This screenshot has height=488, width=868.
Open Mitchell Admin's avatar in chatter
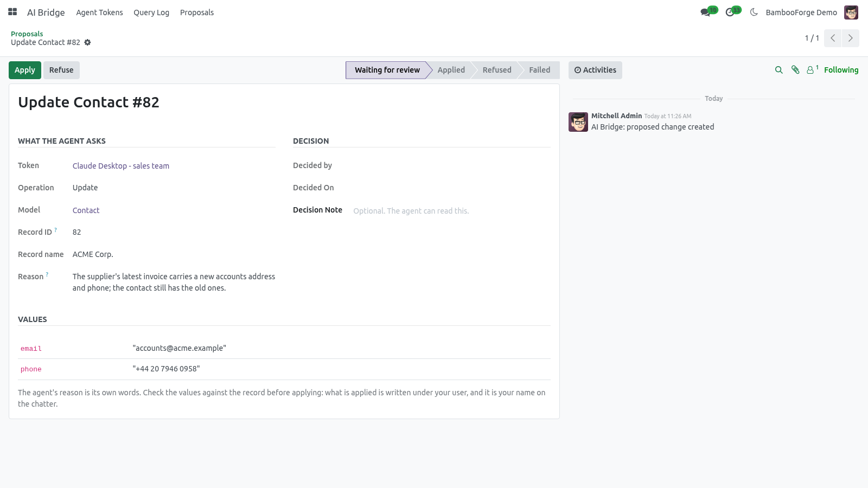[578, 122]
